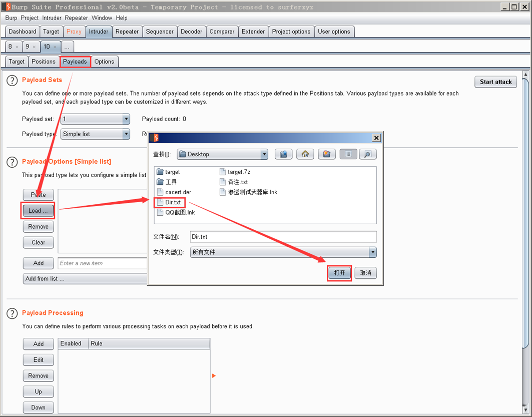Select Payloads sub-tab
This screenshot has height=417, width=532.
coord(75,62)
